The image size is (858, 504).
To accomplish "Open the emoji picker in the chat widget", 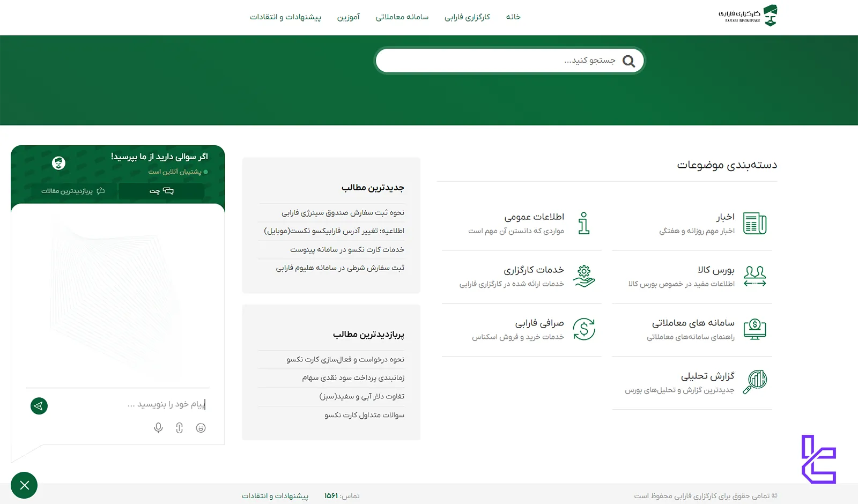I will (201, 428).
